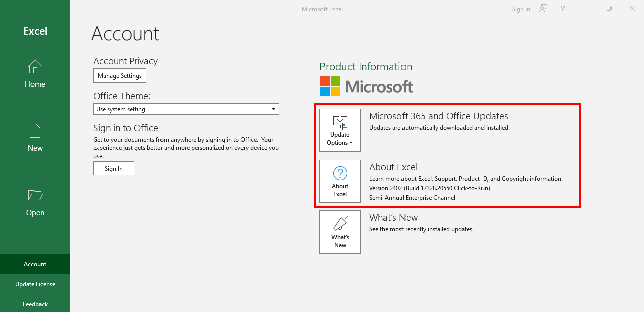Click the Open folder icon in sidebar
This screenshot has width=644, height=312.
point(35,195)
